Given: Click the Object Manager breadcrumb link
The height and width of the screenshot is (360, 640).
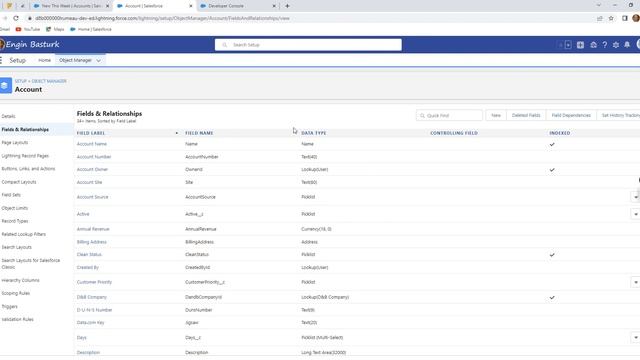Looking at the screenshot, I should pyautogui.click(x=49, y=81).
